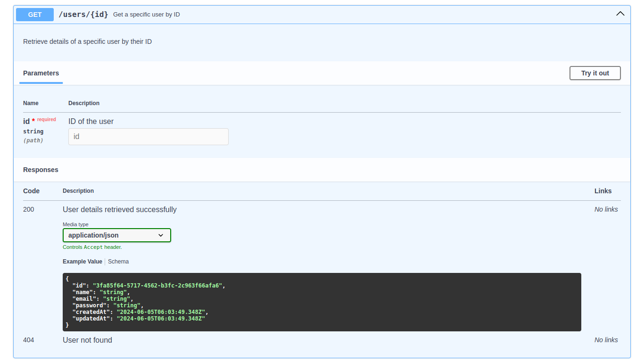Click the string type label under id
The width and height of the screenshot is (644, 362).
[x=33, y=131]
